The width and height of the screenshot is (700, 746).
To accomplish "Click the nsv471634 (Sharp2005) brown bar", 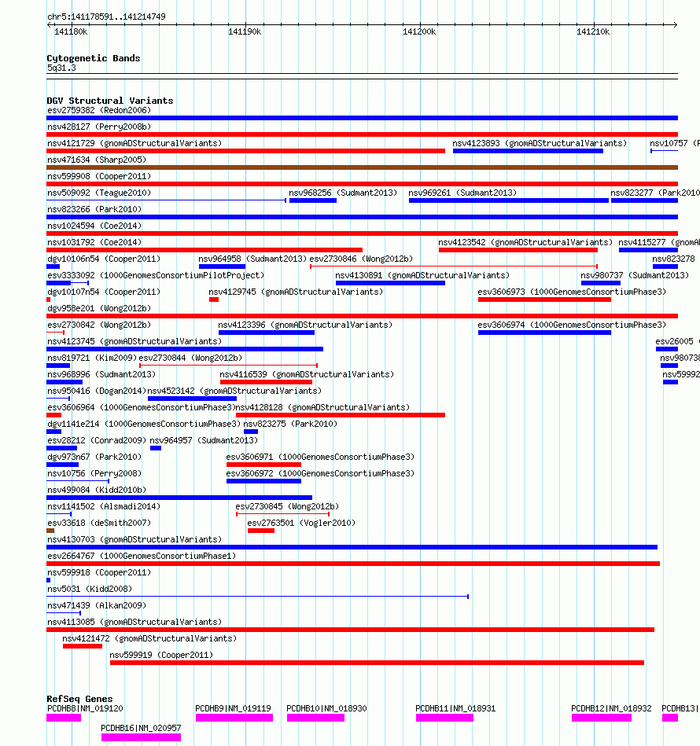I will point(362,167).
